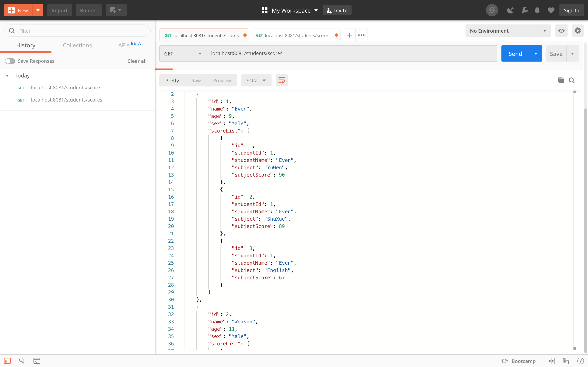Toggle environment quick look eye icon

[561, 31]
